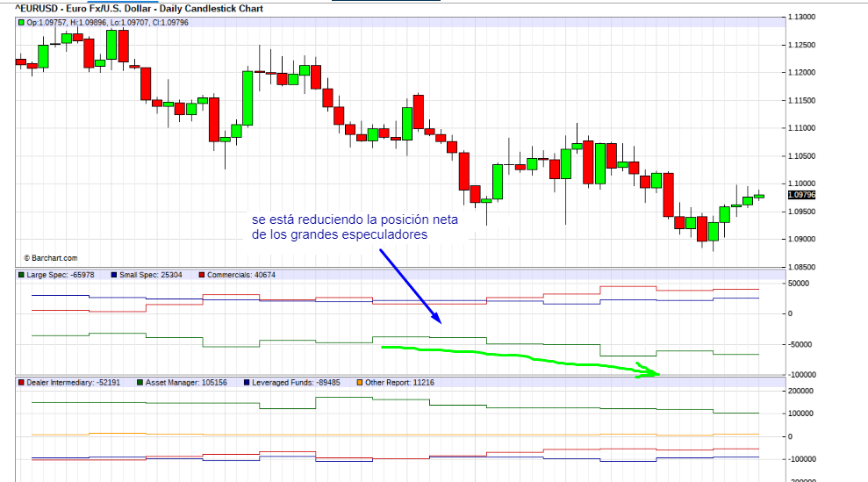
Task: Click the Leveraged Funds blue legend swatch
Action: pyautogui.click(x=247, y=382)
